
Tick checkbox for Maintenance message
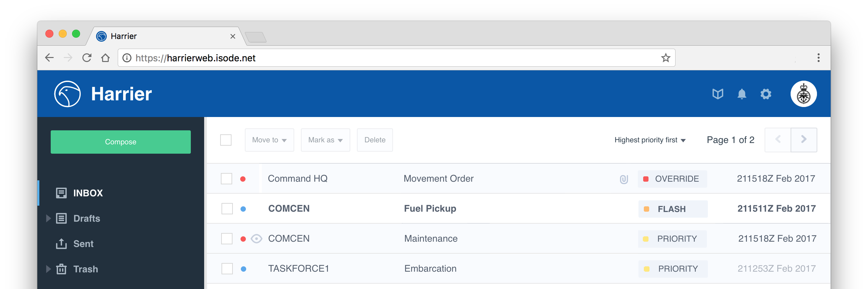click(x=227, y=238)
